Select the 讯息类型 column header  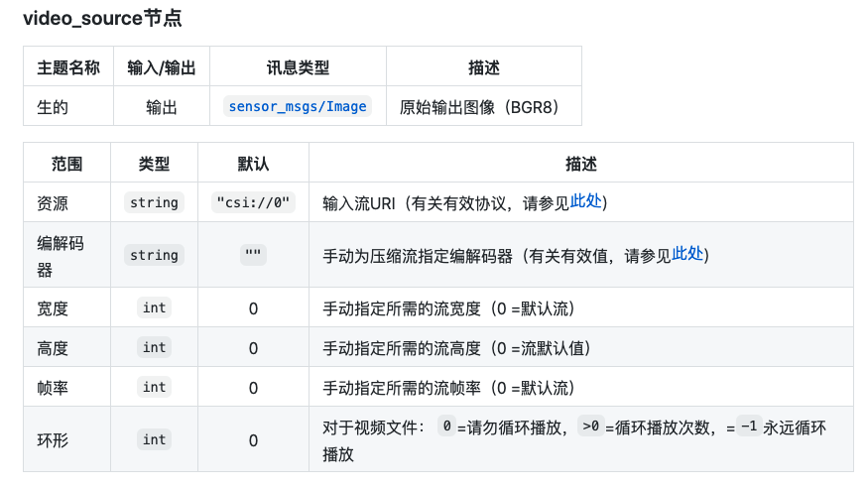pos(298,67)
